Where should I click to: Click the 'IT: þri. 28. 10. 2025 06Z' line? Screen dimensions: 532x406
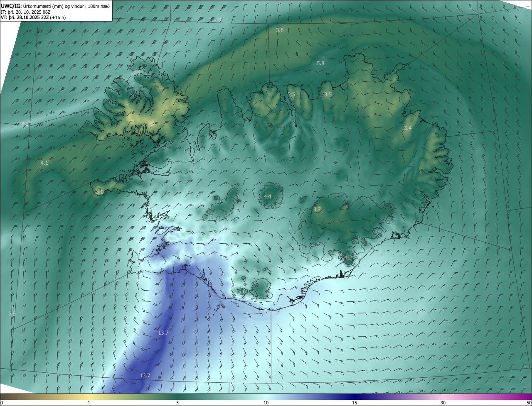click(26, 12)
